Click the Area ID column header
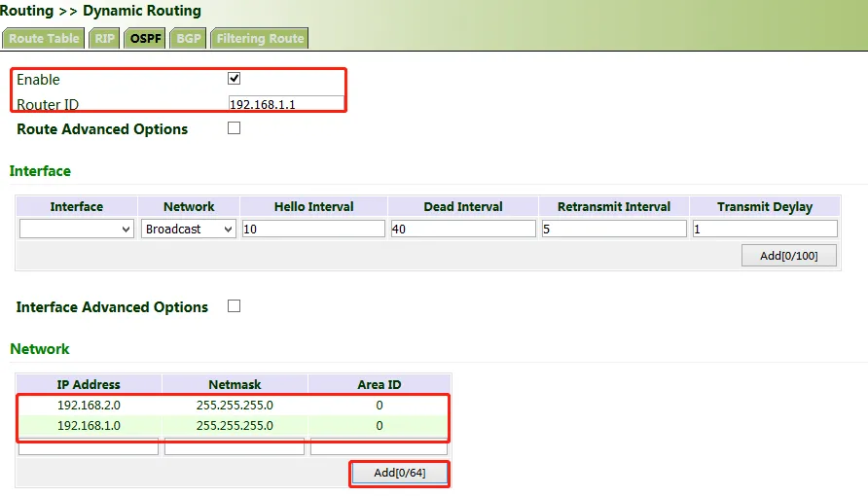The height and width of the screenshot is (496, 868). pos(380,384)
